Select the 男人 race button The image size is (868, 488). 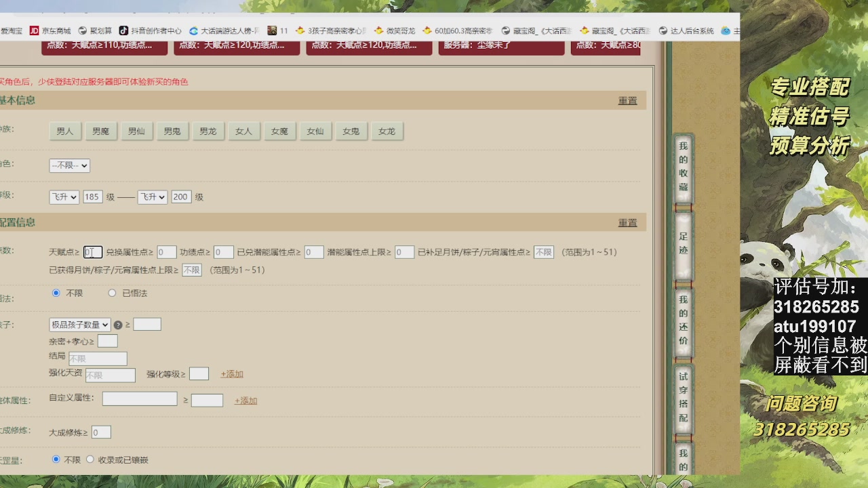pos(65,131)
